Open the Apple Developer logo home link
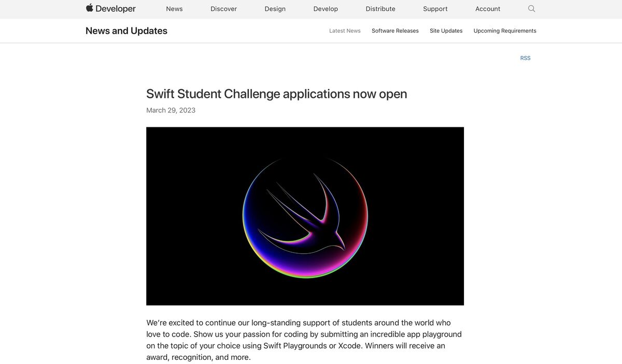The height and width of the screenshot is (364, 622). tap(110, 8)
